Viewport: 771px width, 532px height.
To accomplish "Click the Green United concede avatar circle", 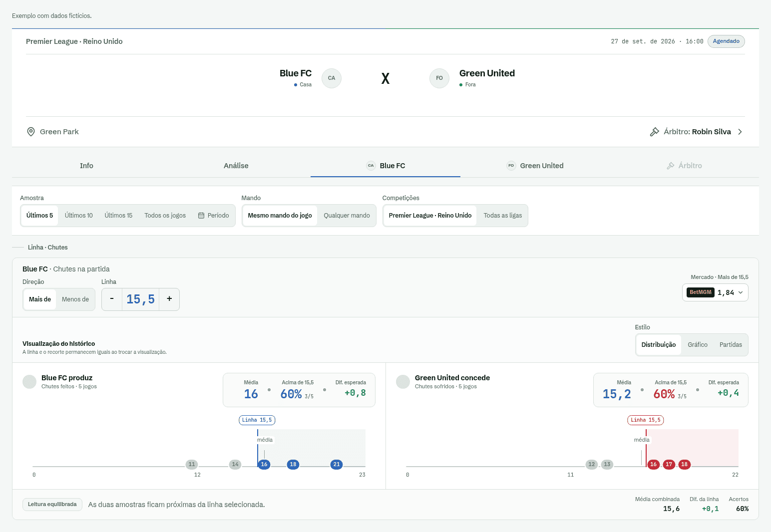I will click(403, 382).
